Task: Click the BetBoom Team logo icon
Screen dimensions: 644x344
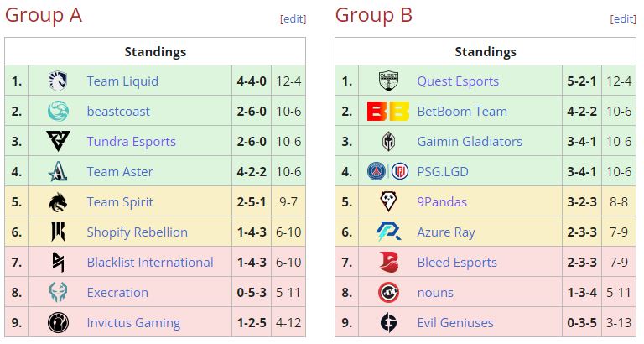Action: tap(388, 112)
